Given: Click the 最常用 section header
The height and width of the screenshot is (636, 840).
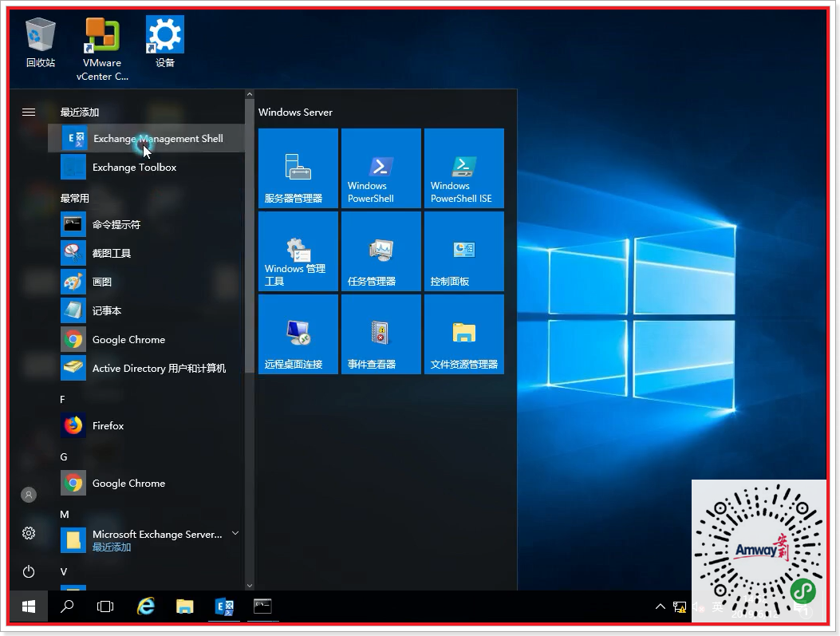Looking at the screenshot, I should 74,198.
